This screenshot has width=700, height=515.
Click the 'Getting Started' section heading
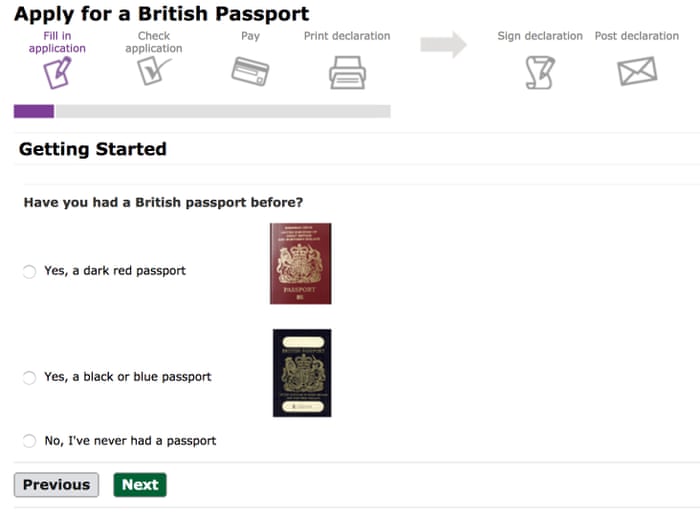[x=92, y=149]
